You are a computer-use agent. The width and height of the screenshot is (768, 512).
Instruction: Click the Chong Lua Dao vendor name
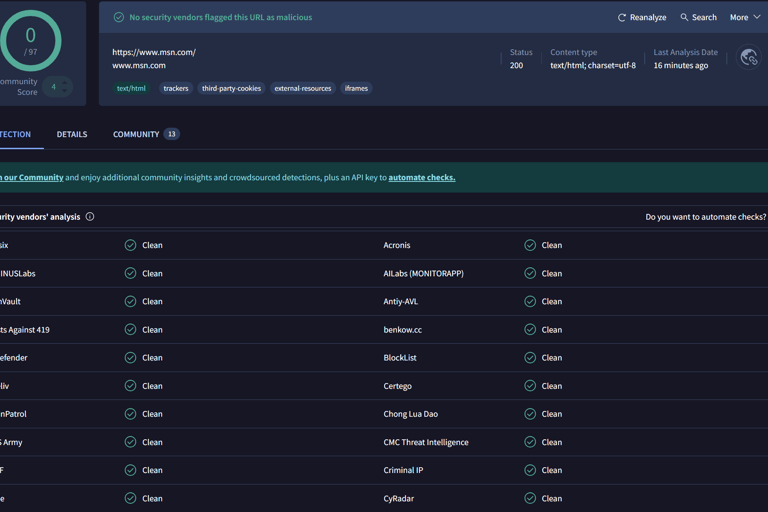pos(410,414)
